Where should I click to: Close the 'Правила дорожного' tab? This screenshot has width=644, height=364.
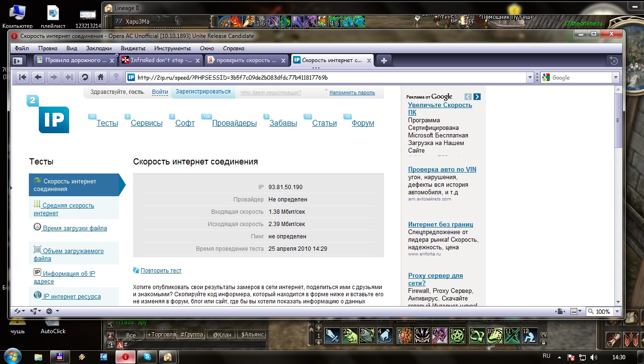[112, 61]
